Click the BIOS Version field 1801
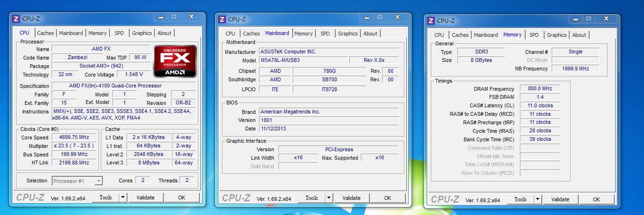 click(329, 120)
